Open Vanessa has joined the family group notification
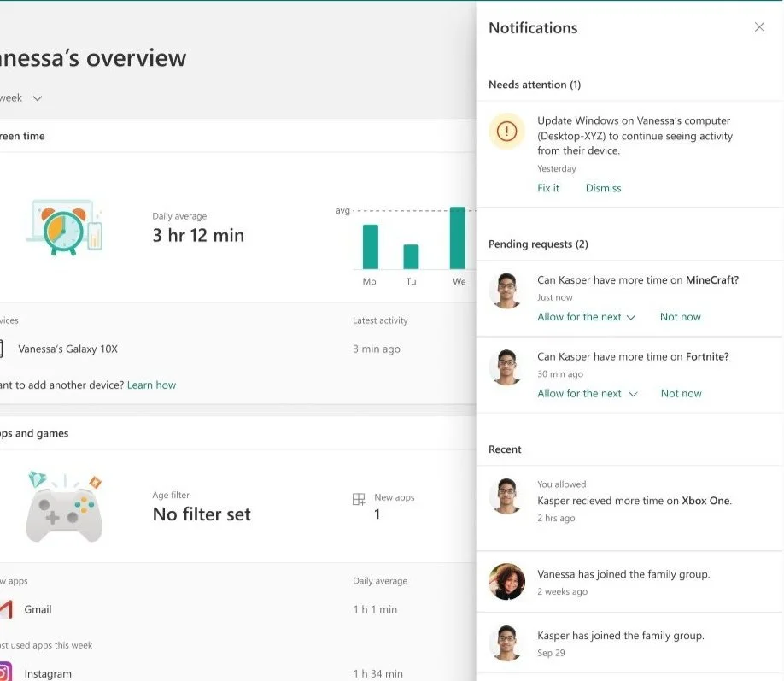 630,581
